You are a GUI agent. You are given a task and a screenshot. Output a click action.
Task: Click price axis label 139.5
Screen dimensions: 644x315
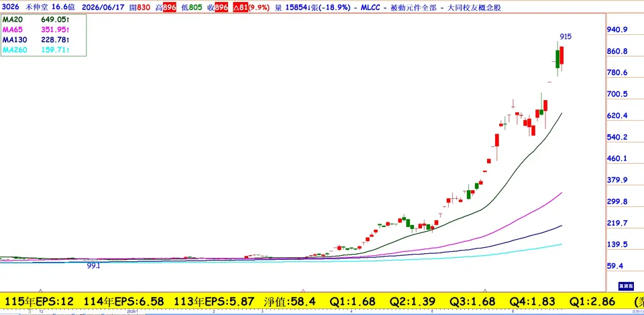[617, 244]
